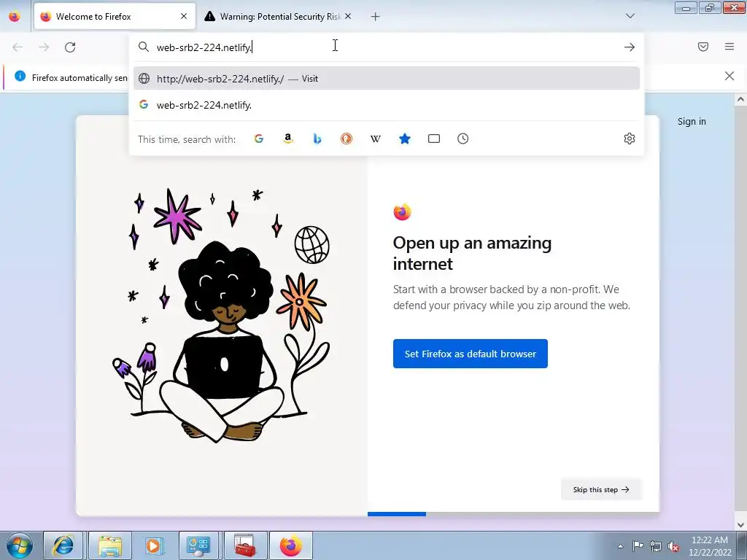Click the page scrollbar down arrow
This screenshot has height=560, width=747.
(x=740, y=525)
